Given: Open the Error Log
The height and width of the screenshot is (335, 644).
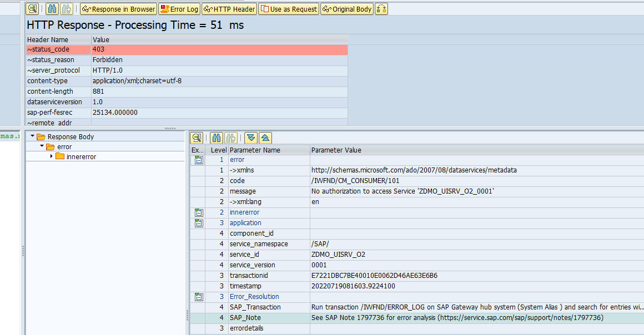Looking at the screenshot, I should click(x=179, y=9).
